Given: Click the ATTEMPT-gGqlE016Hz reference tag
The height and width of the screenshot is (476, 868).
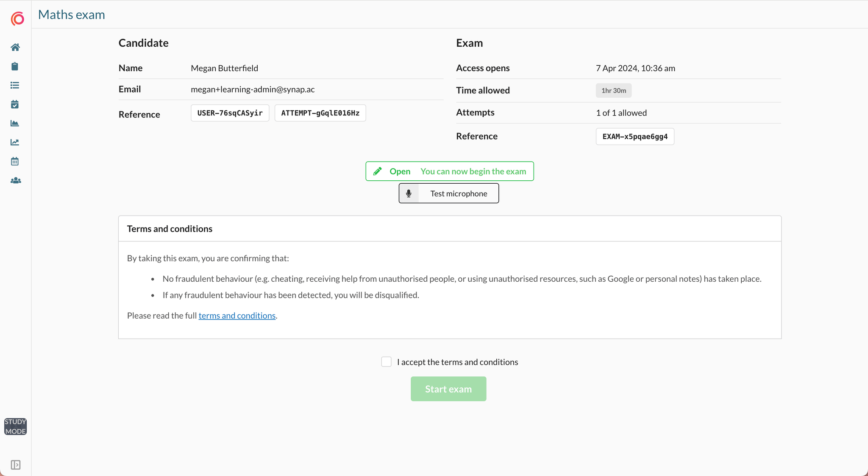Looking at the screenshot, I should tap(320, 113).
